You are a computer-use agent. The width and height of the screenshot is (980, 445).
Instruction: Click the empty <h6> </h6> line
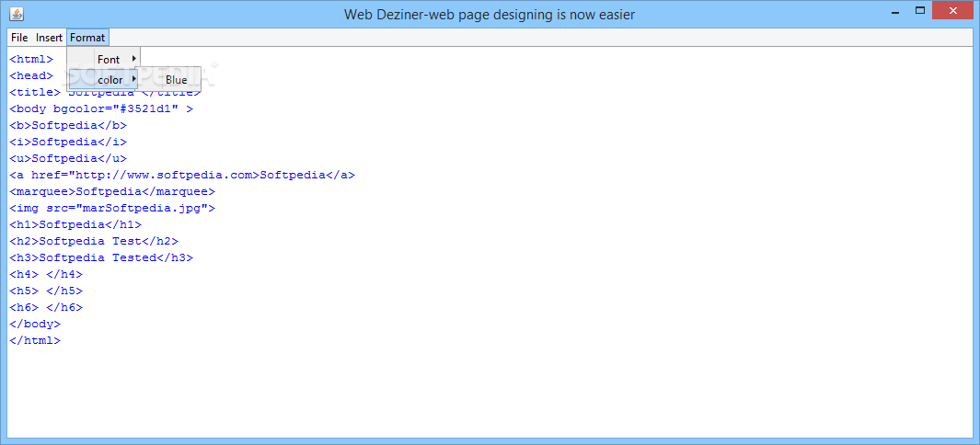pos(46,307)
